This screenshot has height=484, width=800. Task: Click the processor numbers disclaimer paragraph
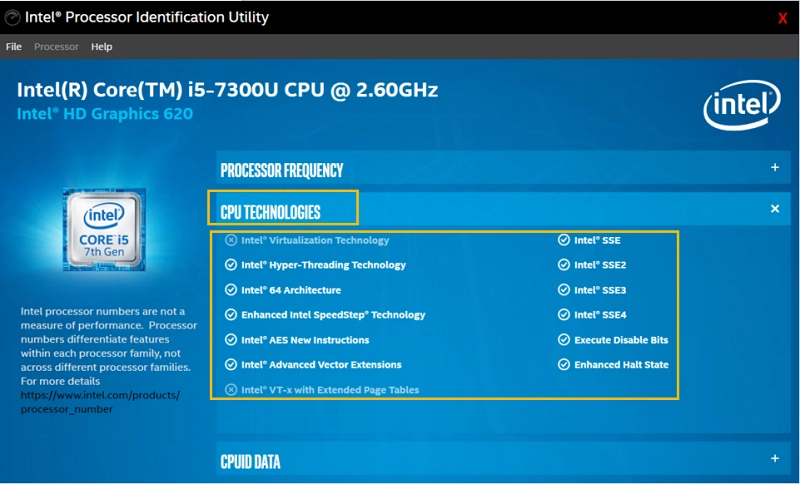(108, 346)
